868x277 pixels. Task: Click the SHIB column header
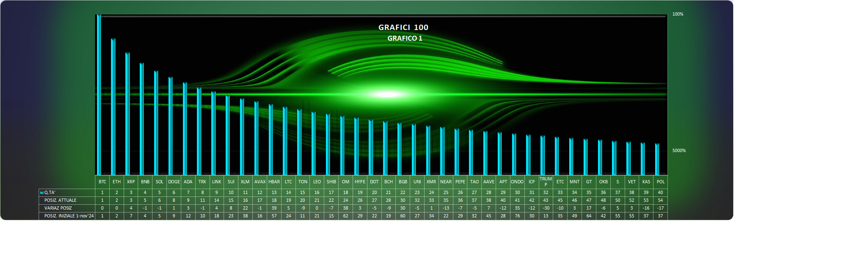[x=331, y=182]
